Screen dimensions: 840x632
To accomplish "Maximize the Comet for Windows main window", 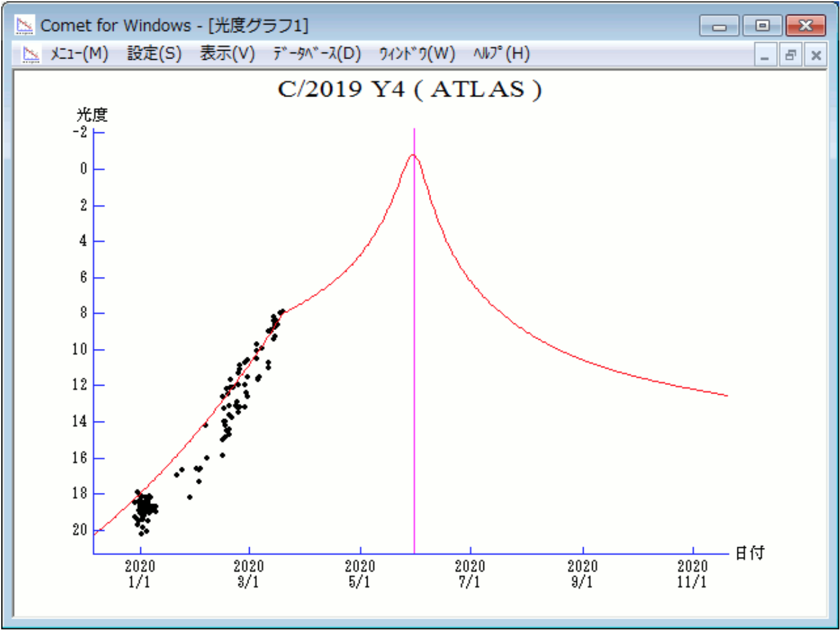I will (762, 26).
